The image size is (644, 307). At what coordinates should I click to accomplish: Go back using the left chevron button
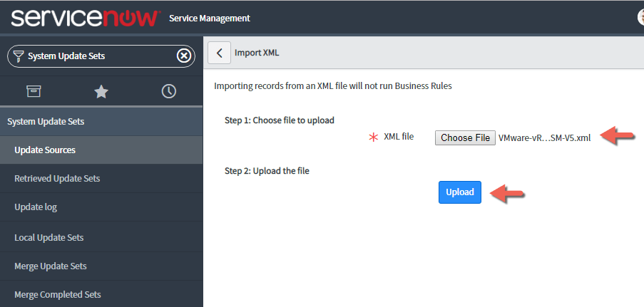coord(219,53)
